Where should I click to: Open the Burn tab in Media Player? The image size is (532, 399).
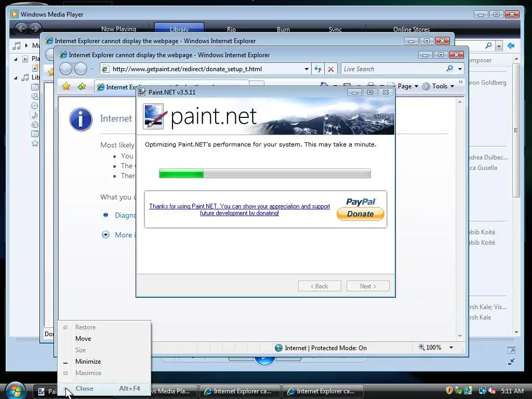[283, 30]
